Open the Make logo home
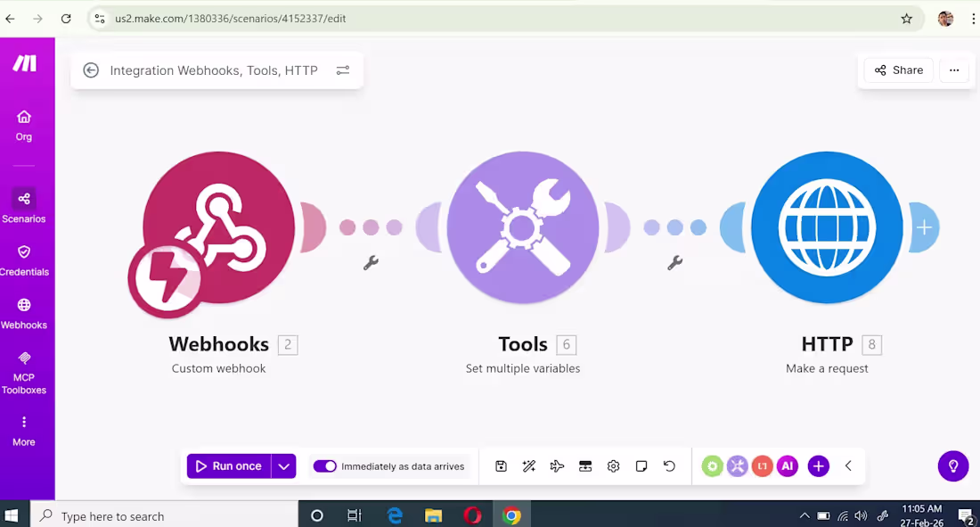 [x=24, y=63]
